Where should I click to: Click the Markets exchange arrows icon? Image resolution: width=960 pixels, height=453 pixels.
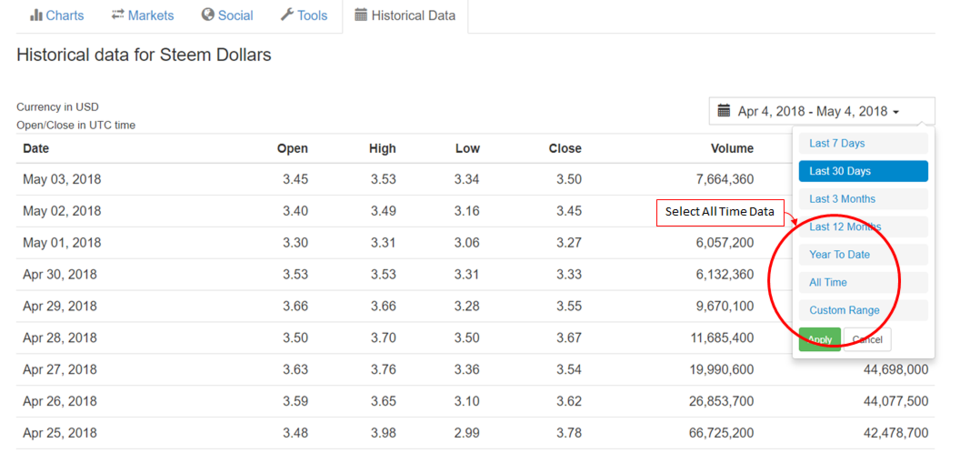tap(118, 15)
